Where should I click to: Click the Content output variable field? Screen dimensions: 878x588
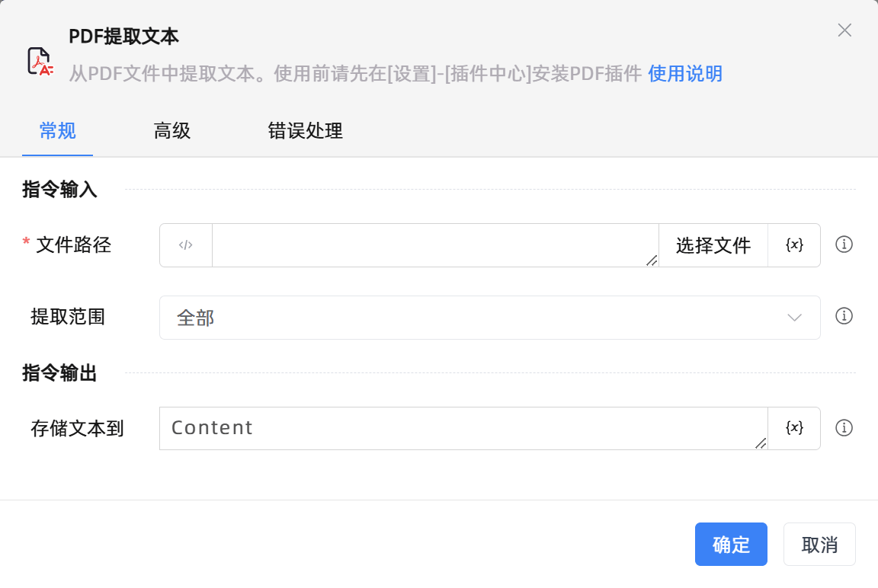click(x=463, y=428)
